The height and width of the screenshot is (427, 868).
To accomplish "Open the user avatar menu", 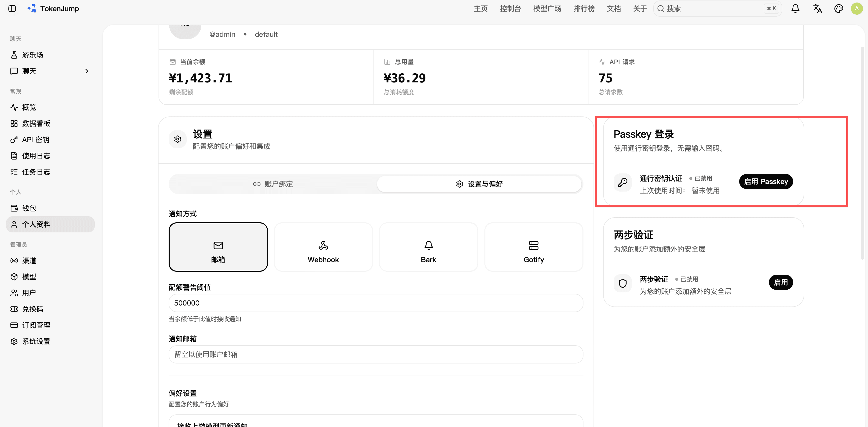I will [857, 8].
